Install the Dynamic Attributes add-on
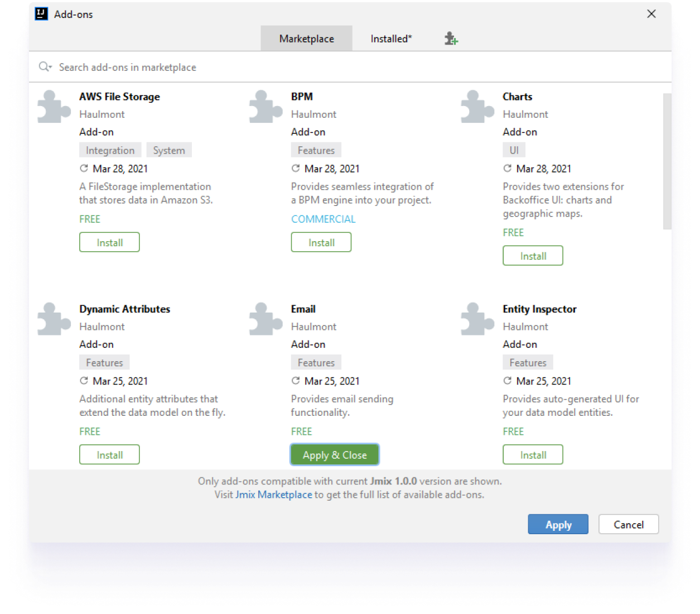This screenshot has height=614, width=700. click(x=109, y=454)
